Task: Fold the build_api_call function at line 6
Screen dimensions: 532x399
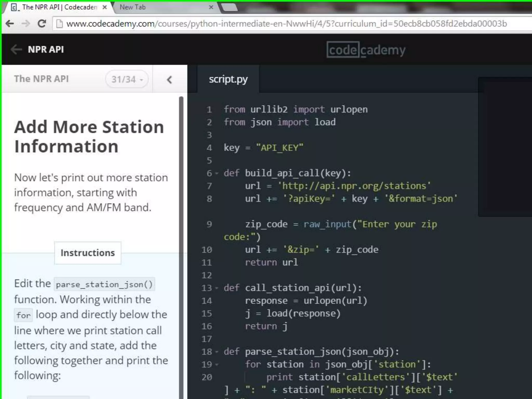Action: tap(217, 173)
